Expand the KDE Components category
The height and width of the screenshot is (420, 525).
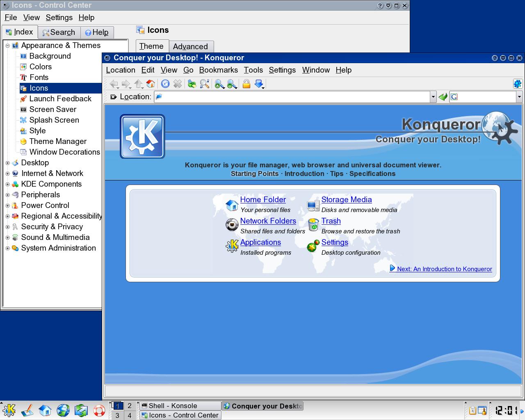[x=7, y=184]
